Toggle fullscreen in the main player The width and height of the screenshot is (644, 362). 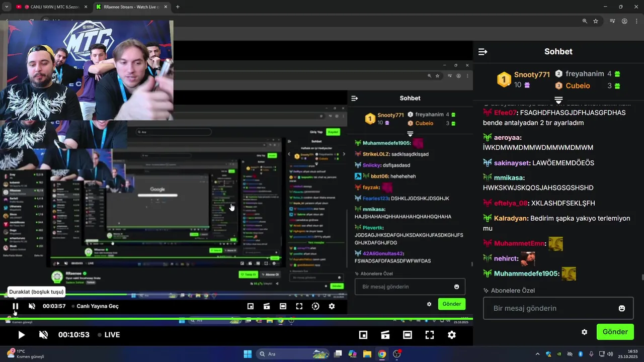(x=430, y=335)
